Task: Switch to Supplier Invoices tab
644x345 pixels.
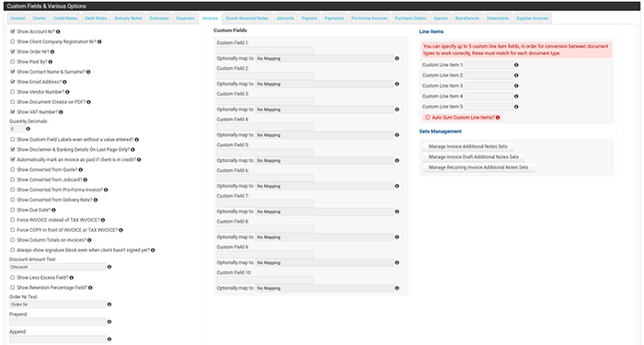Action: [x=533, y=18]
